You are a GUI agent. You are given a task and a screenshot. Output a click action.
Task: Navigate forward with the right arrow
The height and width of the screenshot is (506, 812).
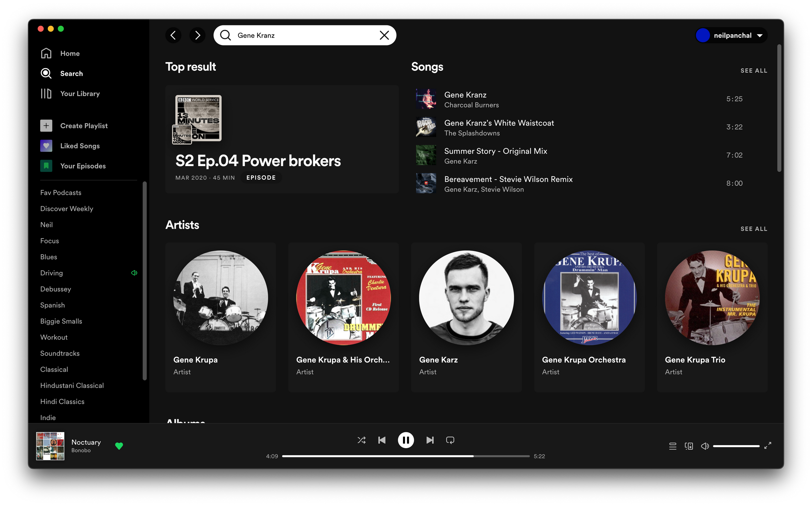pyautogui.click(x=198, y=35)
